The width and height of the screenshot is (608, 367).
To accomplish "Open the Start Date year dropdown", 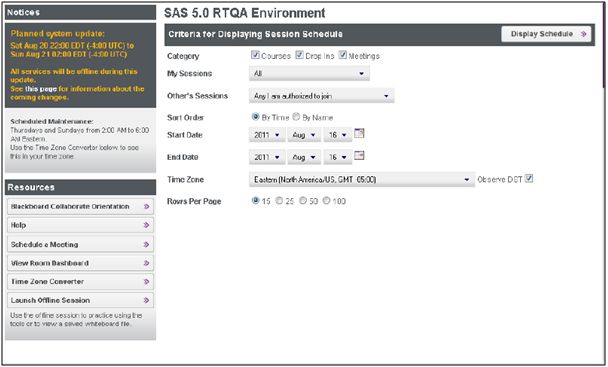I will tap(267, 135).
